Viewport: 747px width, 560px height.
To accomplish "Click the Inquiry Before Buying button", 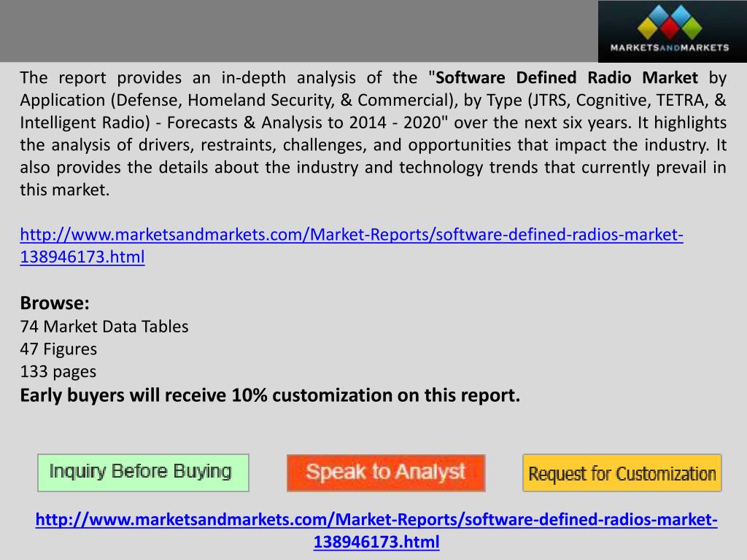I will [x=143, y=472].
